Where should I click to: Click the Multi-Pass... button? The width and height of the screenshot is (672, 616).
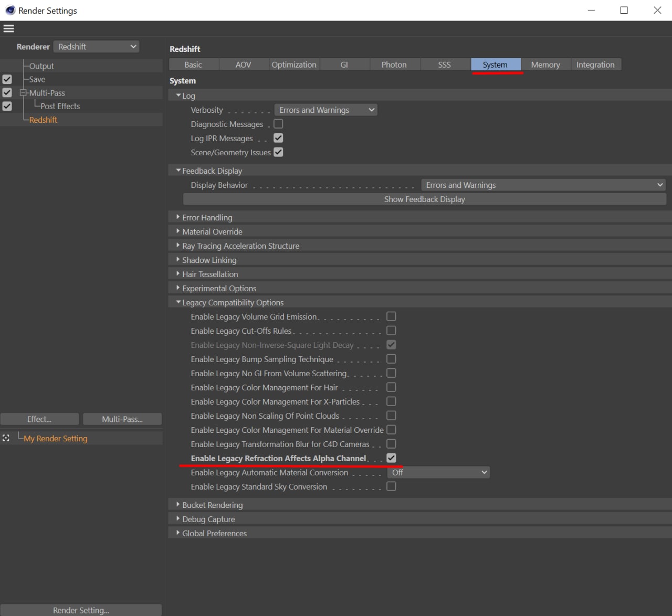click(122, 419)
